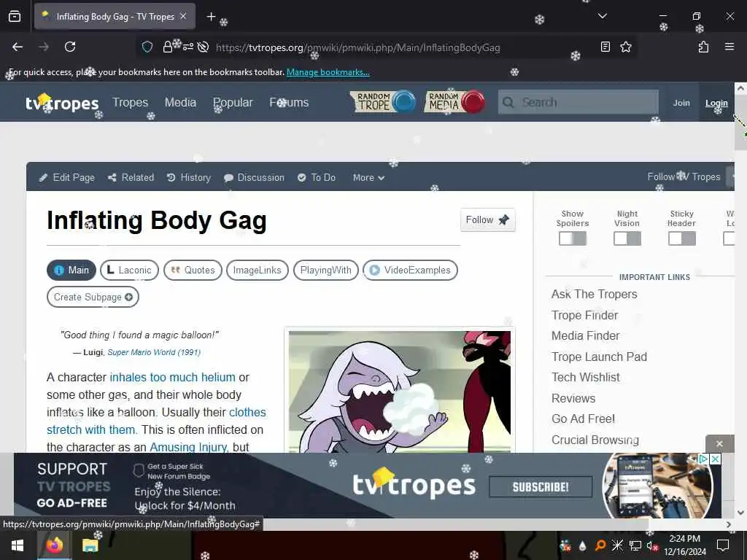The width and height of the screenshot is (747, 560).
Task: Open the Amusing Injury link
Action: coord(188,447)
